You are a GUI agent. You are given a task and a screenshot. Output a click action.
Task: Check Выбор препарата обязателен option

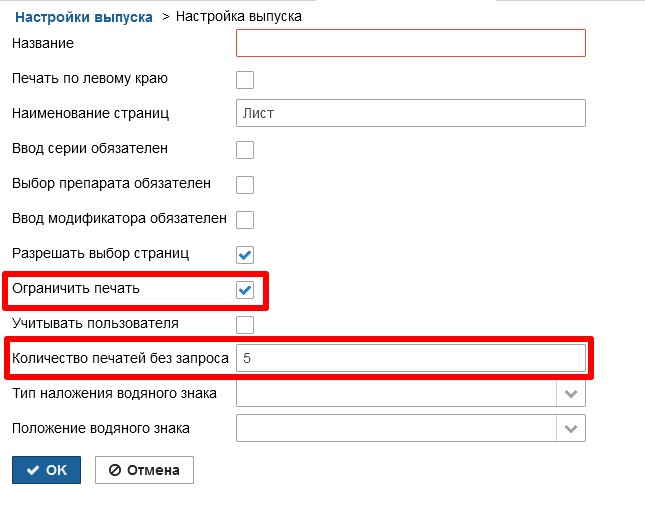[x=245, y=185]
